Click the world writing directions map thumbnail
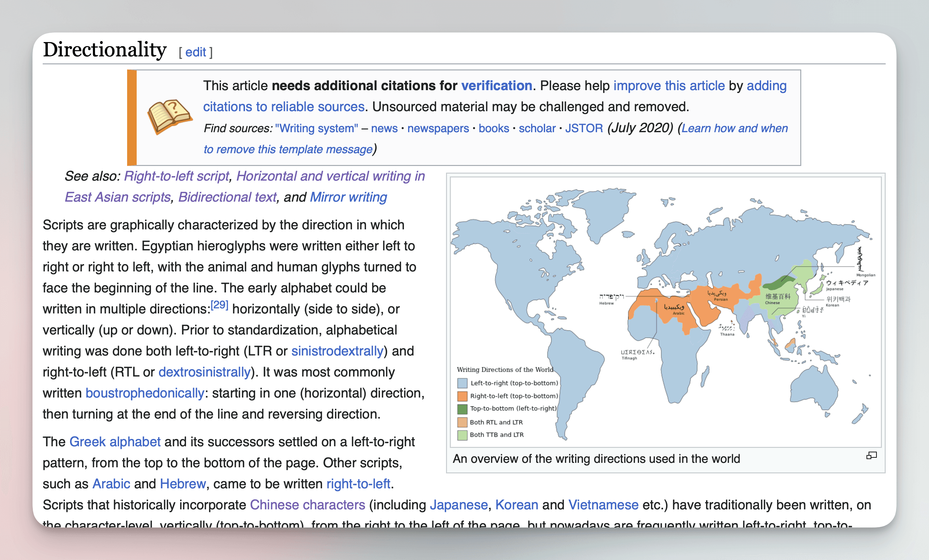 [x=666, y=312]
